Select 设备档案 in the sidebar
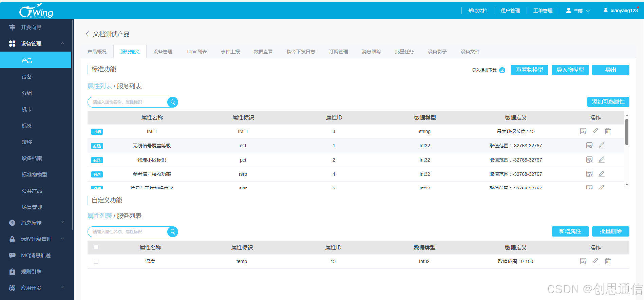This screenshot has width=644, height=300. coord(32,158)
